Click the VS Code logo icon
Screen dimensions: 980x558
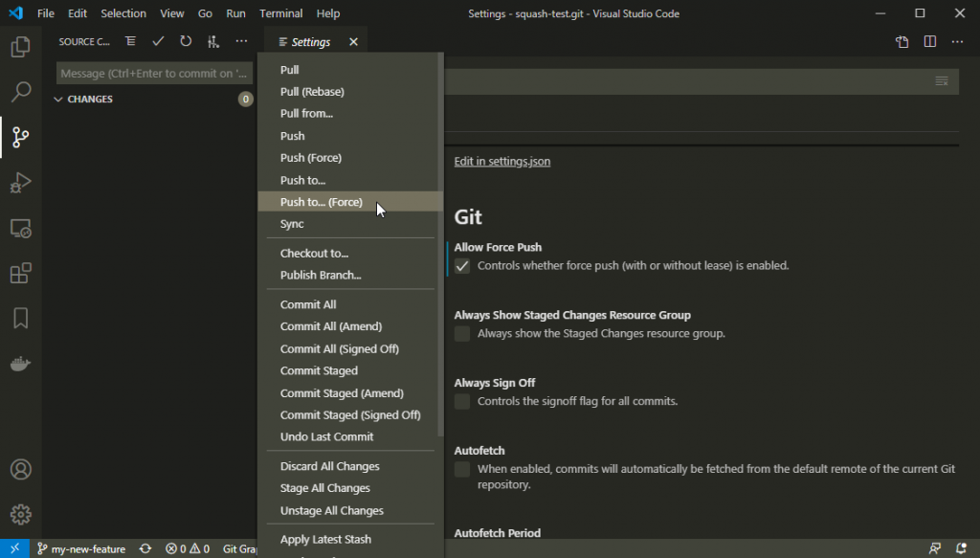[15, 13]
